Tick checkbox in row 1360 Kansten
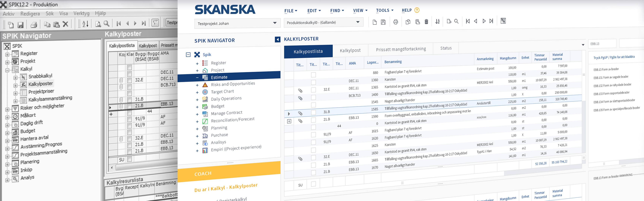This screenshot has width=644, height=201. pos(313,82)
